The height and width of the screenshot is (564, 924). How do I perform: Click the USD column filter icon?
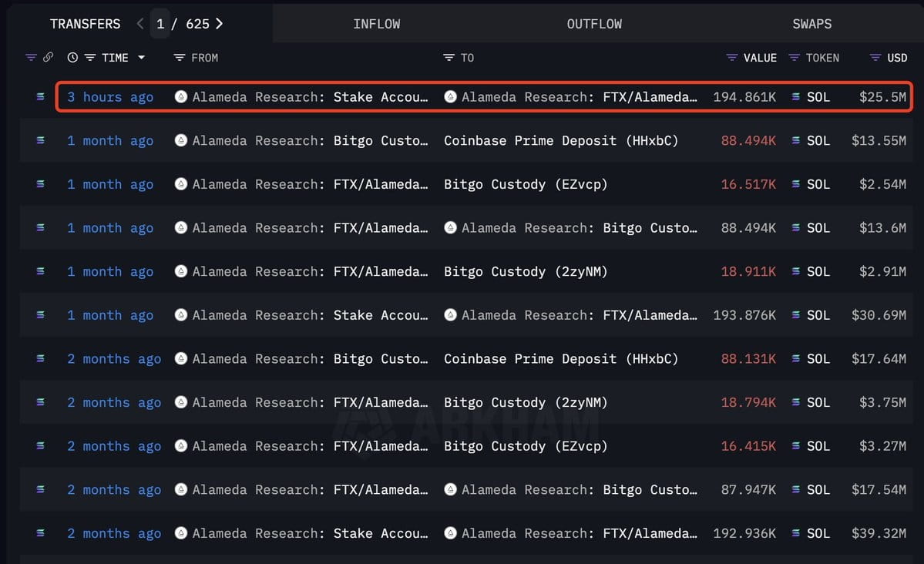[x=875, y=58]
